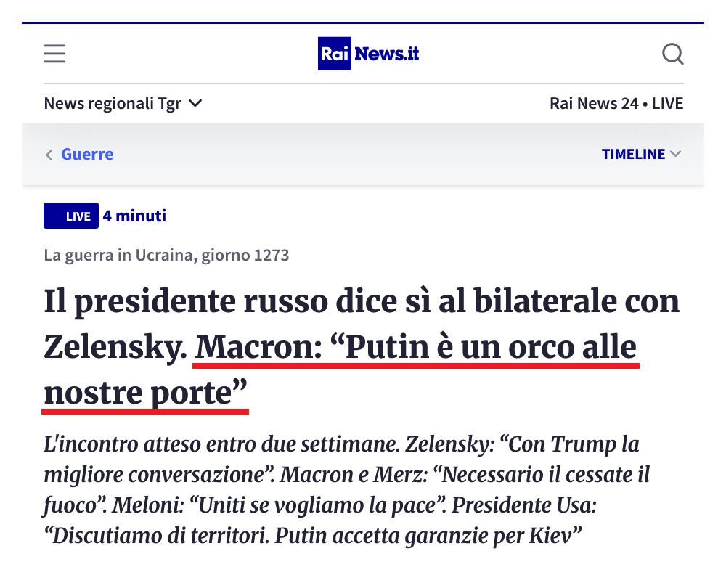726x588 pixels.
Task: Expand the News regionali Tgr dropdown
Action: 123,103
